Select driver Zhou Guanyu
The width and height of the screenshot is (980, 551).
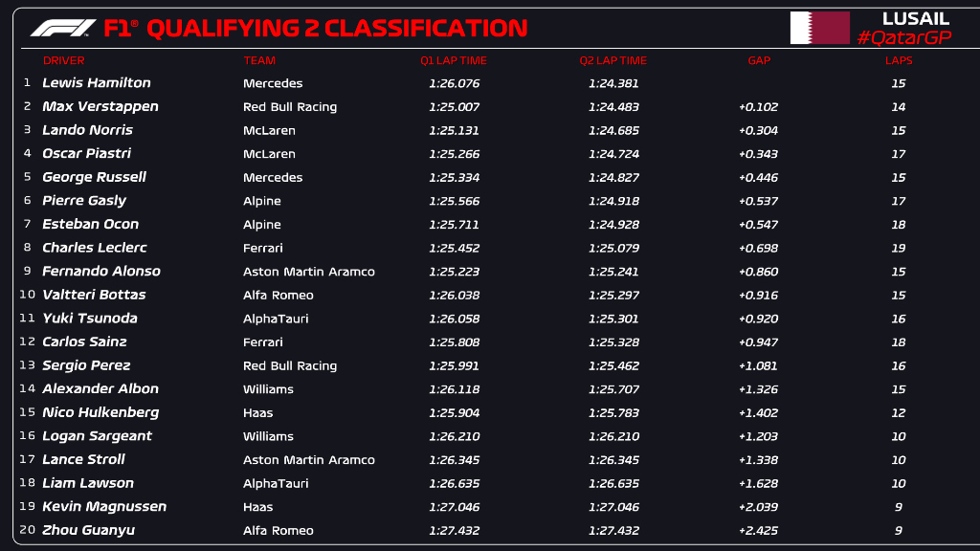pos(88,530)
